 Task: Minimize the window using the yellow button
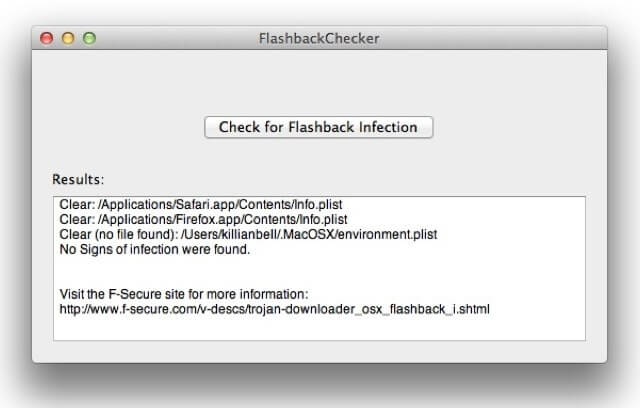68,38
